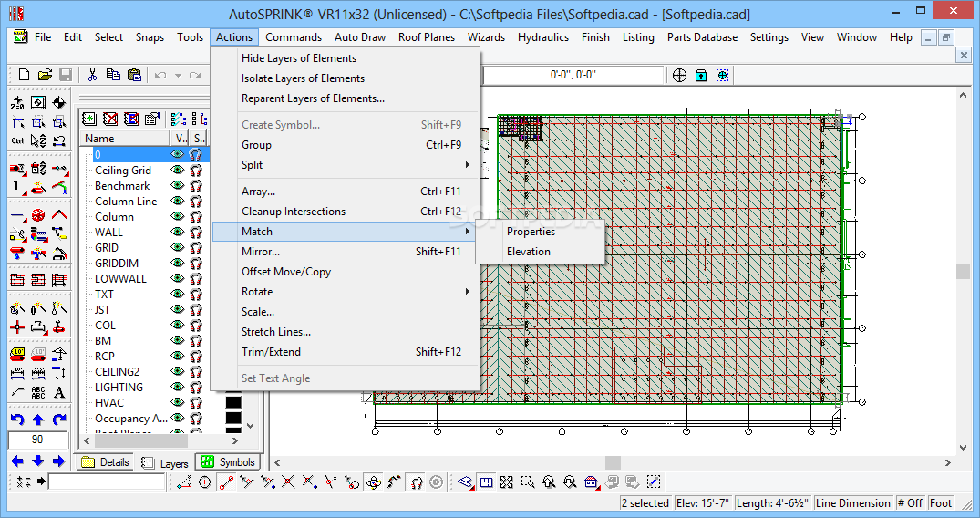Click the blue left arrow nudge button
This screenshot has width=980, height=518.
tap(17, 461)
